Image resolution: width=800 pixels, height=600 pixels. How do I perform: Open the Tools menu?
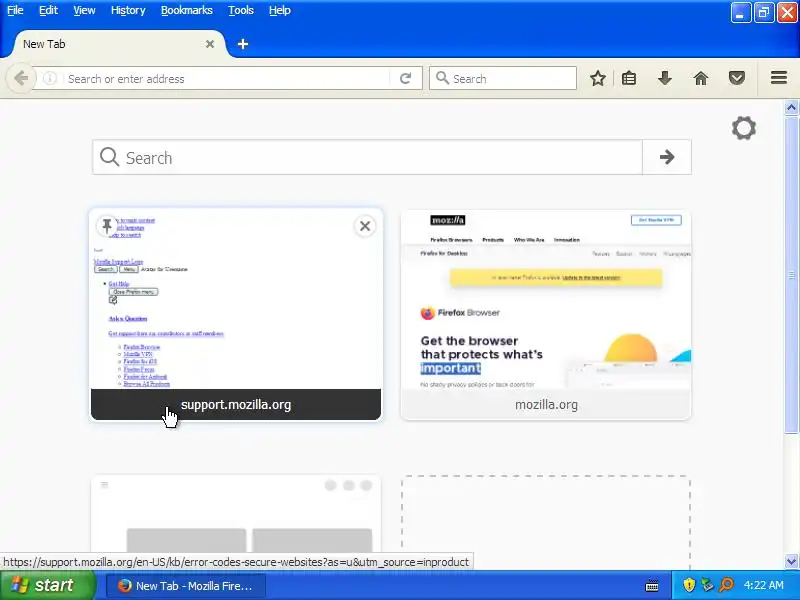click(241, 10)
